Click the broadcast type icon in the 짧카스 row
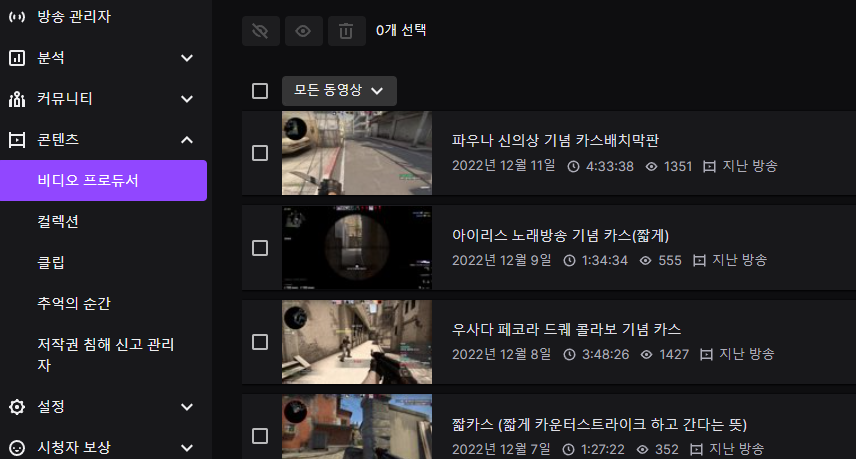The width and height of the screenshot is (856, 459). pyautogui.click(x=696, y=449)
